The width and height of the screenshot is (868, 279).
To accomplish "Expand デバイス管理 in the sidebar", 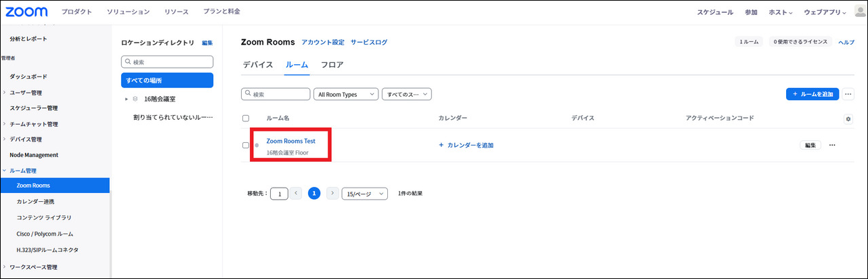I will coord(4,139).
